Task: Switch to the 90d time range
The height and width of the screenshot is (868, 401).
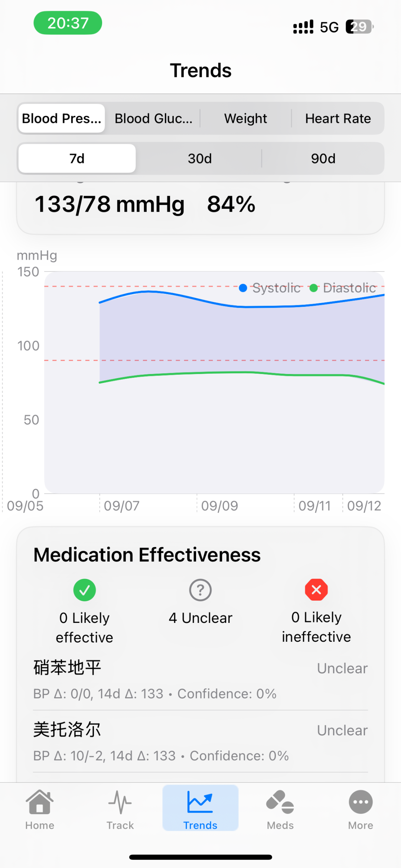Action: [x=323, y=159]
